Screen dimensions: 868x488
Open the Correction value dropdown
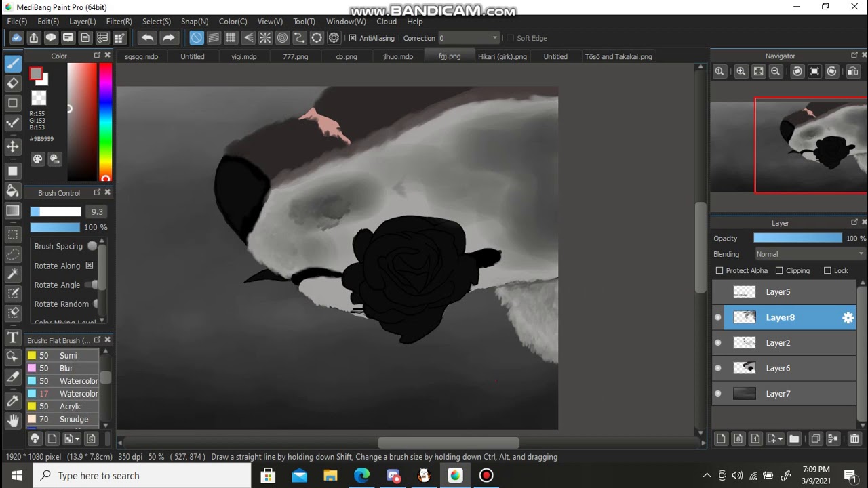469,38
